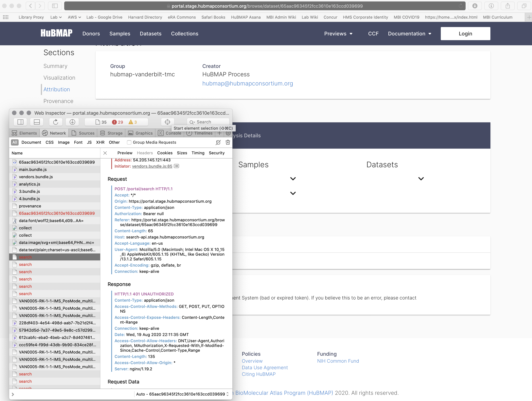Toggle the Safari sidebar icon
Image resolution: width=532 pixels, height=401 pixels.
click(x=55, y=6)
